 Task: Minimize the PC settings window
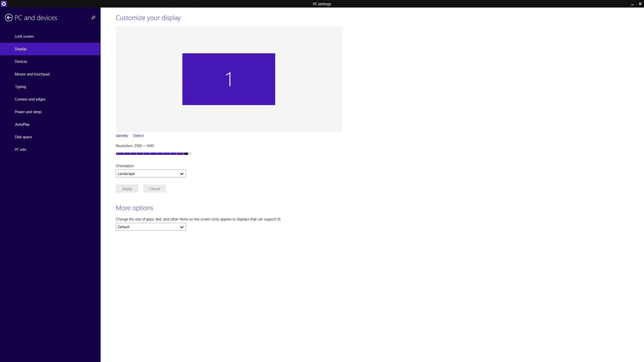pos(632,4)
